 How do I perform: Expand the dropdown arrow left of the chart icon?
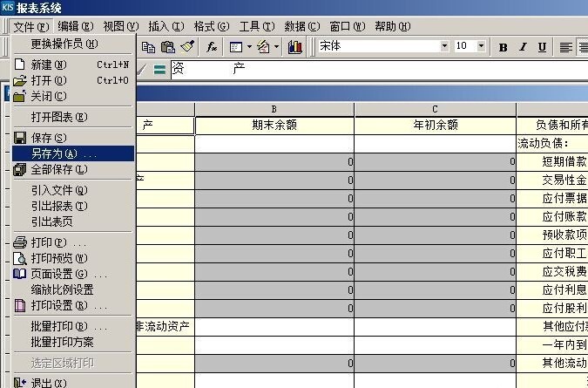click(x=277, y=47)
